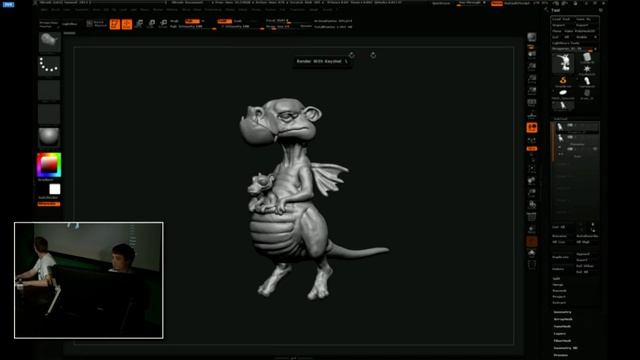Open the empty Alpha slot
The width and height of the screenshot is (640, 360).
click(x=49, y=90)
